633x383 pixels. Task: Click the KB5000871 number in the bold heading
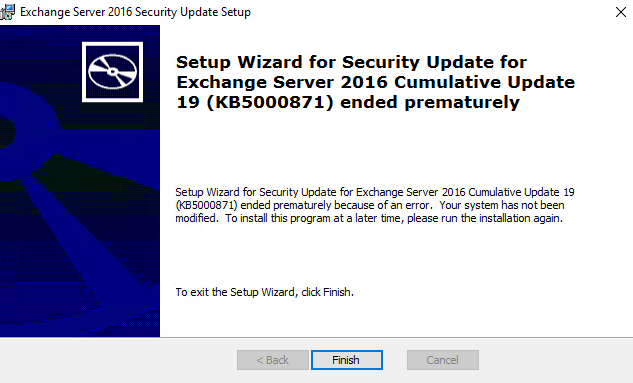[x=270, y=102]
